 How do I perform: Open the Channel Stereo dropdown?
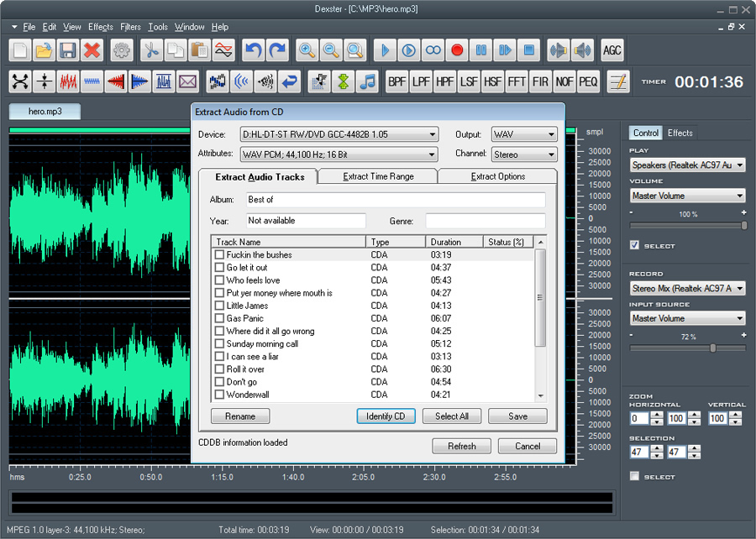(524, 154)
